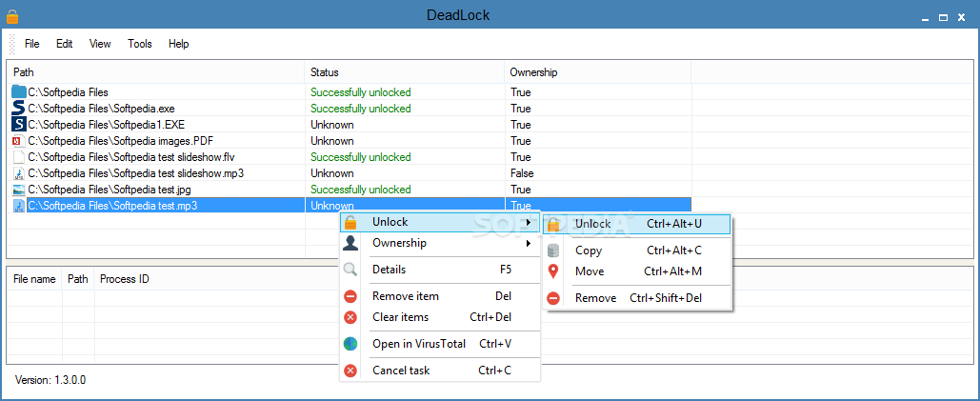Select Clear items in the context menu

point(439,317)
